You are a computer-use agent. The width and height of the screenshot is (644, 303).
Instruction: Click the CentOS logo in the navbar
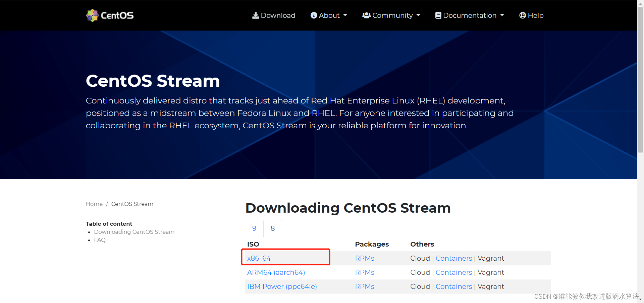tap(109, 15)
